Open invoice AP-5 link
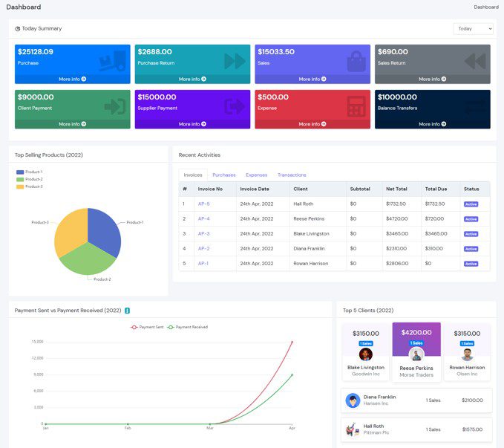The width and height of the screenshot is (504, 448). coord(203,204)
